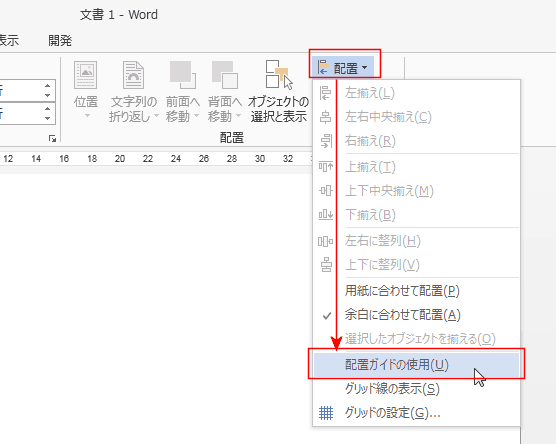Increase the upper spacing spinner value
Viewport: 556px width, 444px height.
(x=48, y=86)
